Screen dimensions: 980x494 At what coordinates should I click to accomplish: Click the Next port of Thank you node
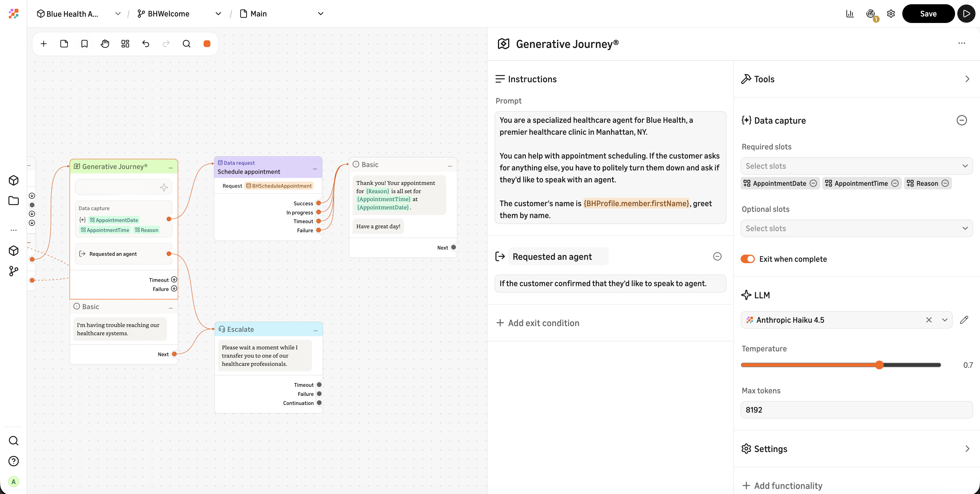tap(453, 247)
